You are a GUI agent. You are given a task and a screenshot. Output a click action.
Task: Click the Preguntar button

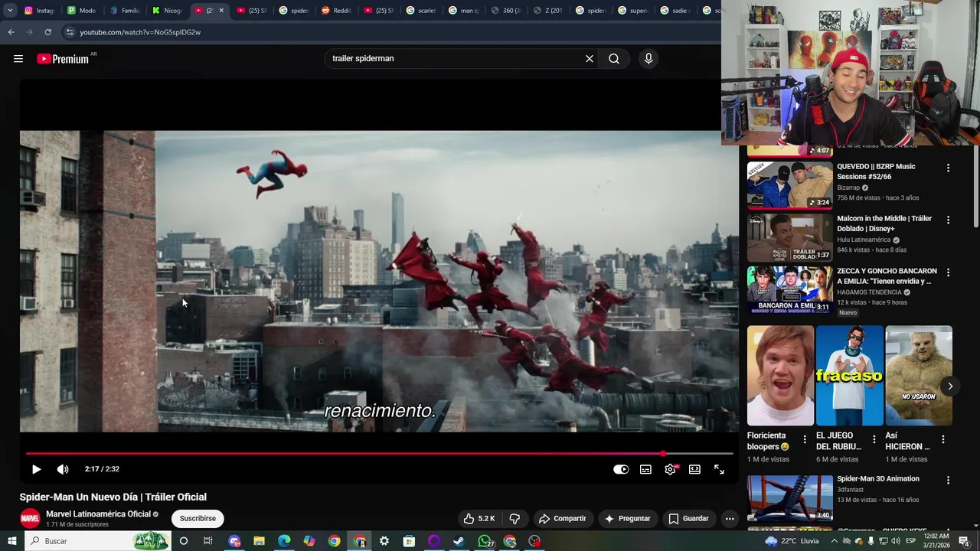pyautogui.click(x=628, y=518)
